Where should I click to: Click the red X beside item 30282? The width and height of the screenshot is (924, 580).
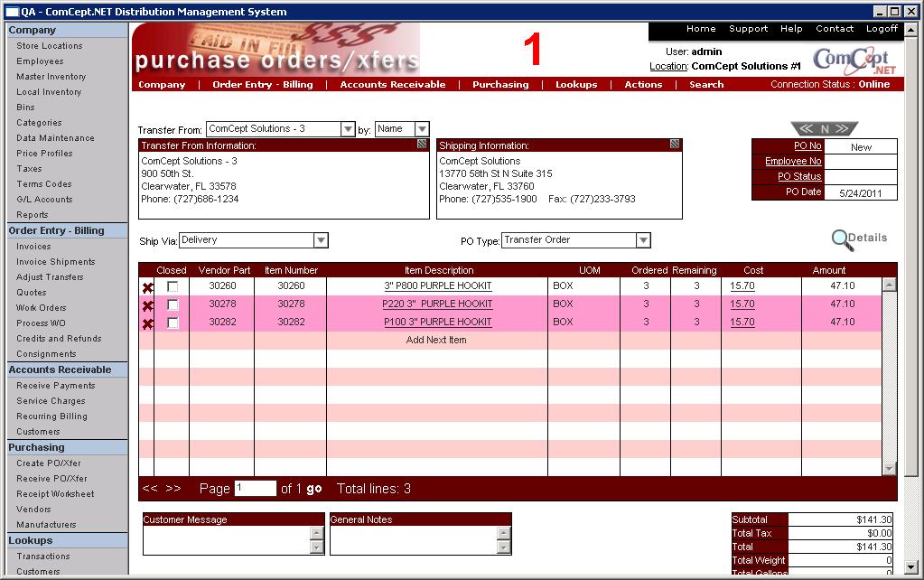pos(148,323)
